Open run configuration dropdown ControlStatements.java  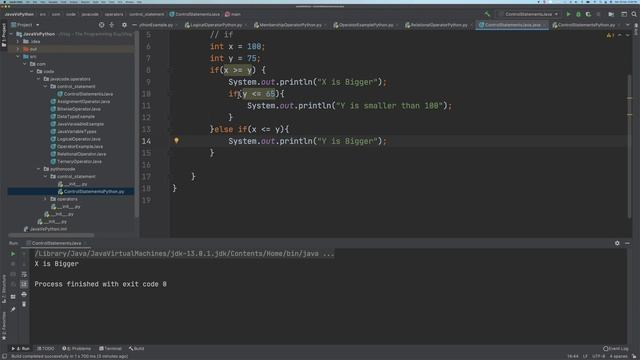coord(529,14)
